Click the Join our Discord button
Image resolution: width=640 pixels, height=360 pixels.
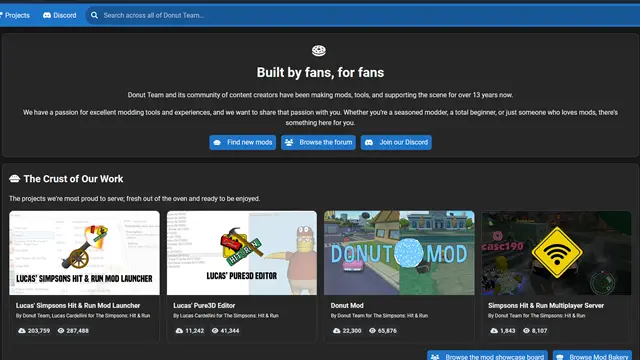click(396, 142)
